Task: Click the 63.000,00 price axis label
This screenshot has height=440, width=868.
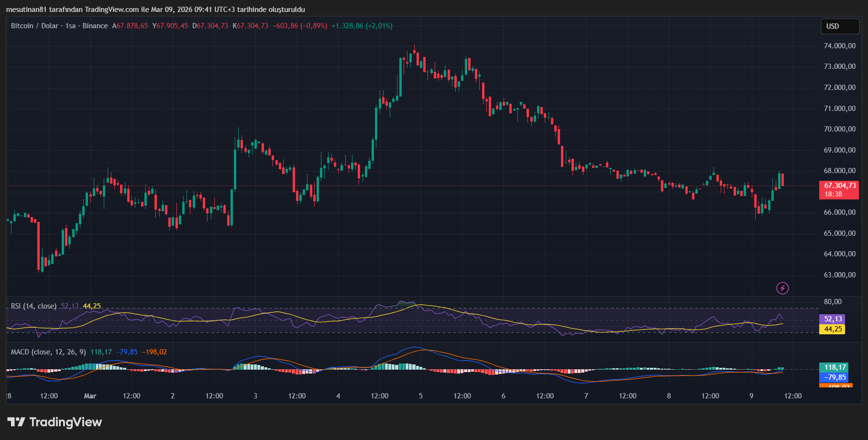Action: click(840, 275)
